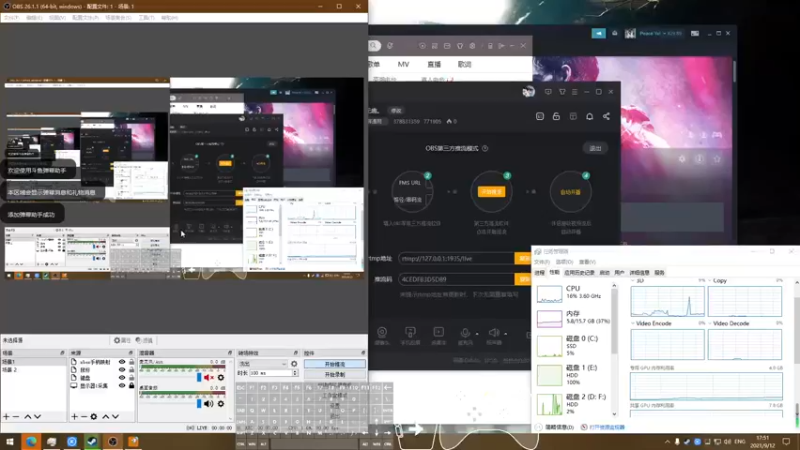Click the microphone icon in streaming app
This screenshot has height=450, width=800.
(x=465, y=332)
